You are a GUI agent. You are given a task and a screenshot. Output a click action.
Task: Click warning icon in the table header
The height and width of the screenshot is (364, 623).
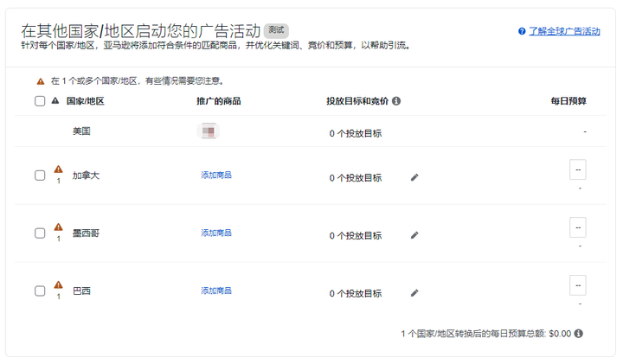pyautogui.click(x=55, y=101)
